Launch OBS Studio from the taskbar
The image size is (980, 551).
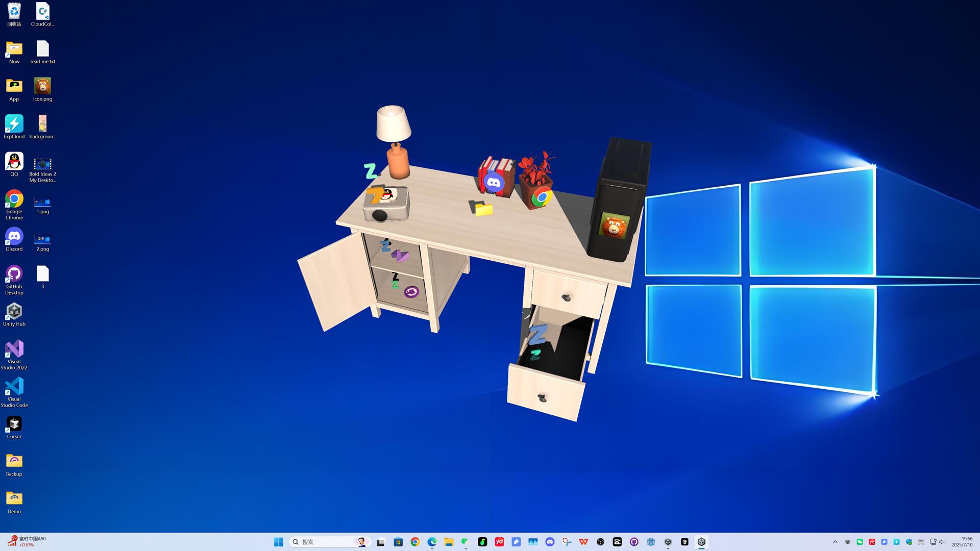tap(600, 542)
